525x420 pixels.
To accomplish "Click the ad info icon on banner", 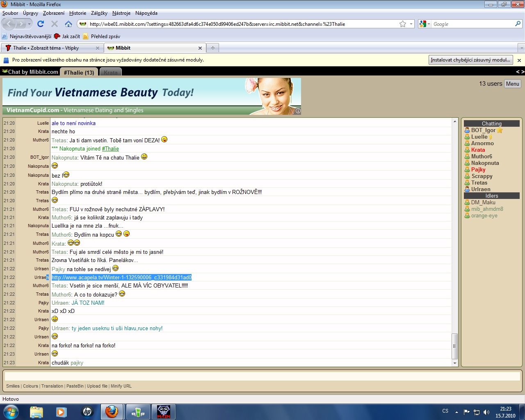I will (298, 111).
